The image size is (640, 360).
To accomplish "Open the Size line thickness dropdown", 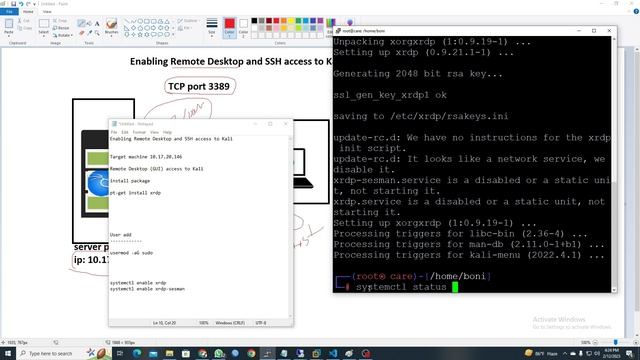I will coord(211,27).
